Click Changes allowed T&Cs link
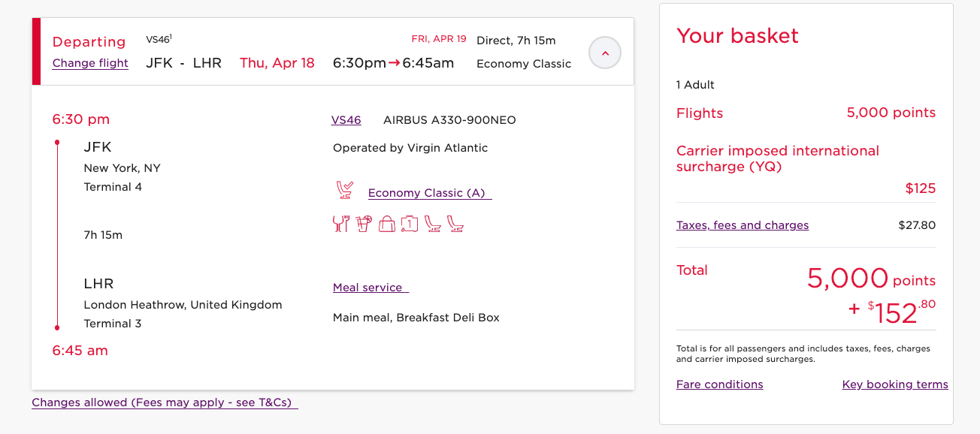The image size is (980, 434). click(165, 402)
